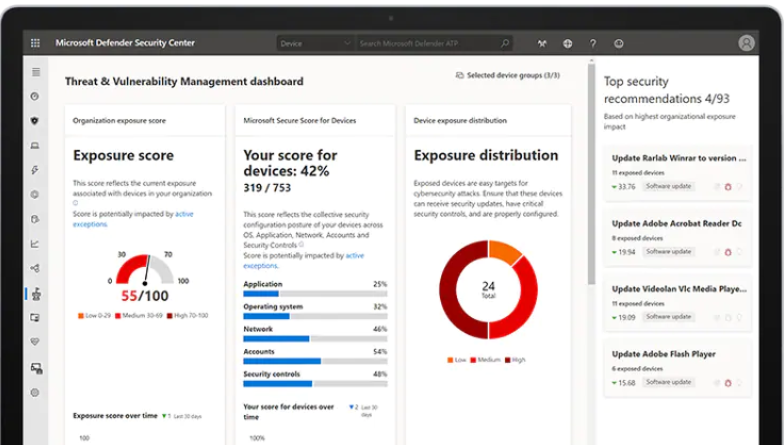Click the Microsoft Defender Security Center title
Viewport: 784px width, 446px height.
(x=125, y=43)
